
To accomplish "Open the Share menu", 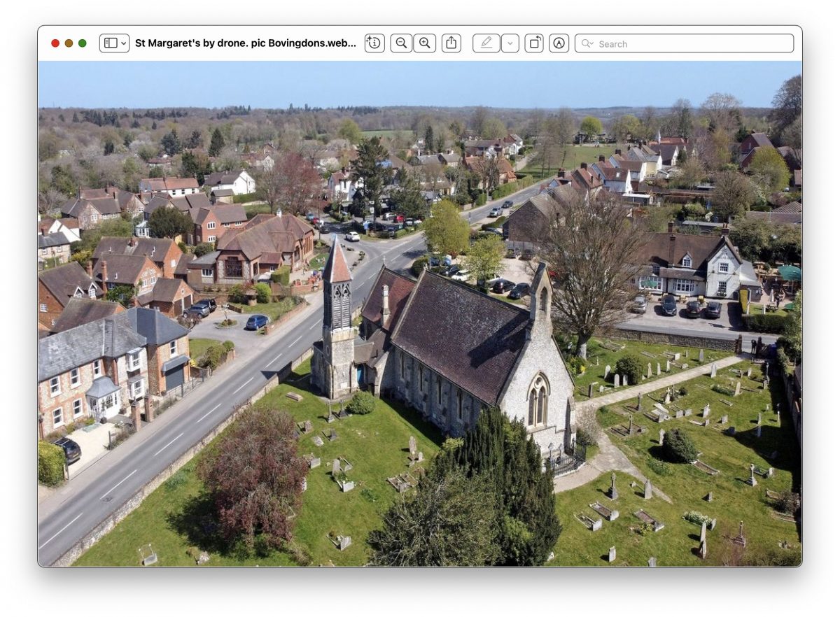I will tap(451, 43).
